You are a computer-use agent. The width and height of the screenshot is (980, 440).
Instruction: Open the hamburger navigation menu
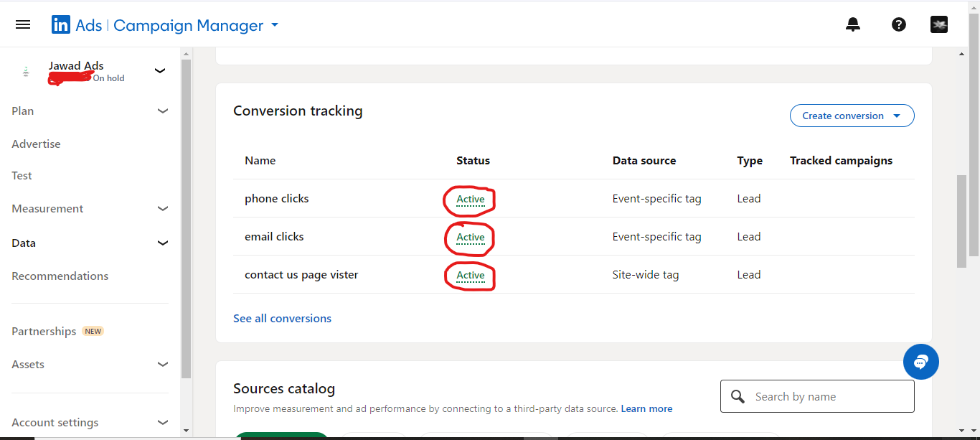[23, 25]
